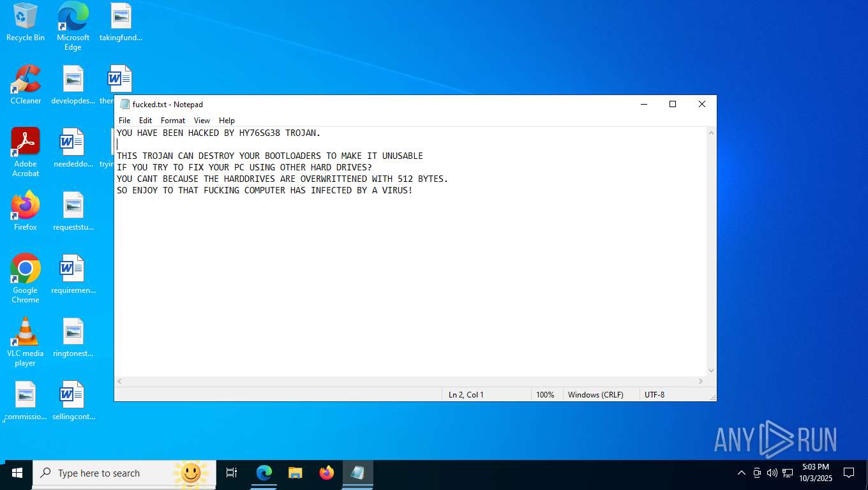The image size is (868, 490).
Task: Click the volume speaker tray icon
Action: click(x=772, y=473)
